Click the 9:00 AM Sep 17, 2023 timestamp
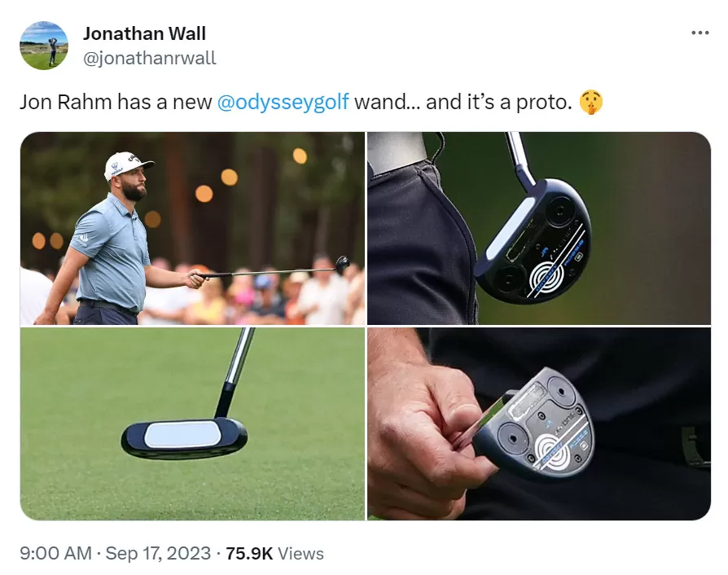This screenshot has width=728, height=575. pyautogui.click(x=115, y=554)
